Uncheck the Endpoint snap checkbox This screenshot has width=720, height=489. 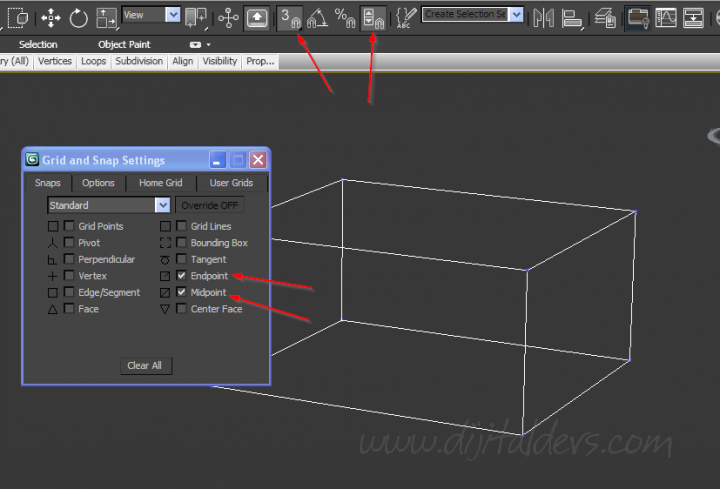click(x=181, y=276)
